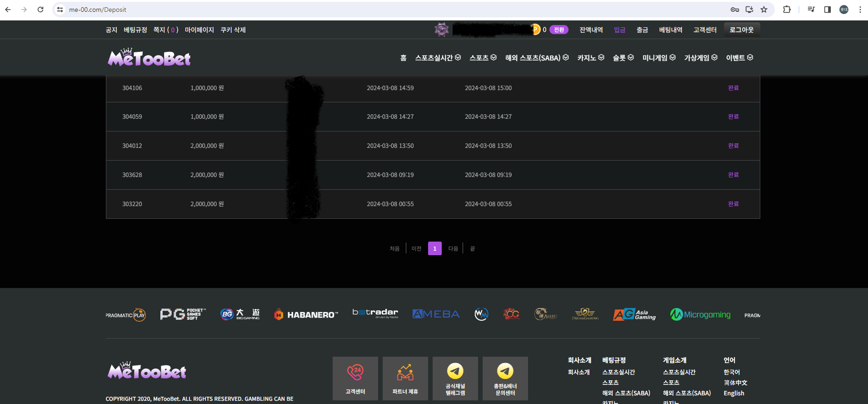Expand the 미니게임 dropdown menu

(x=658, y=58)
